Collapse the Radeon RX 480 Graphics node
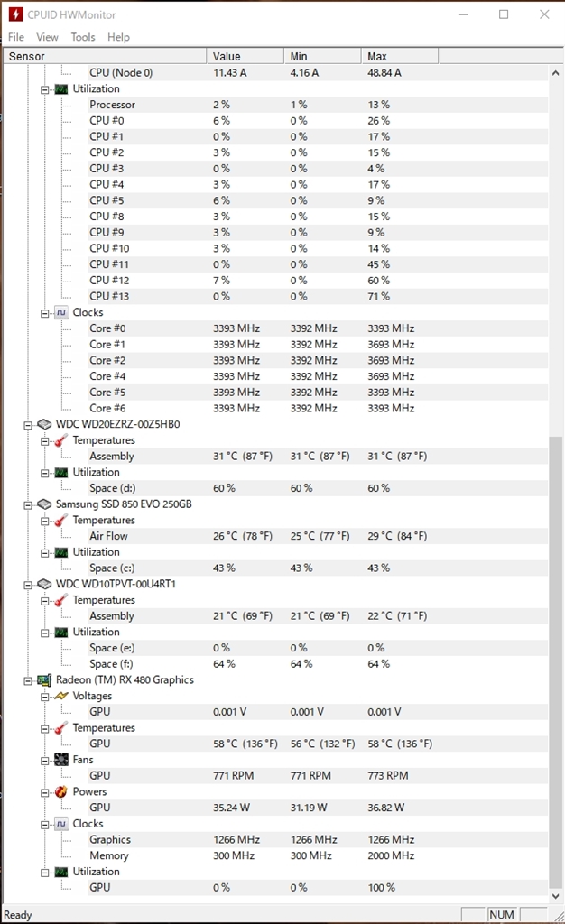This screenshot has height=924, width=565. click(30, 679)
